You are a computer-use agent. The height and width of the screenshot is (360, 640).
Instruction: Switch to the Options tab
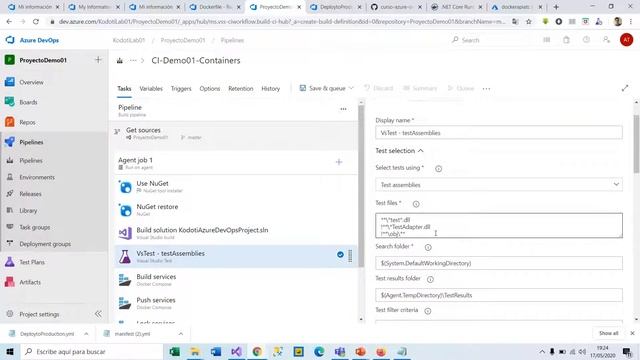(210, 89)
